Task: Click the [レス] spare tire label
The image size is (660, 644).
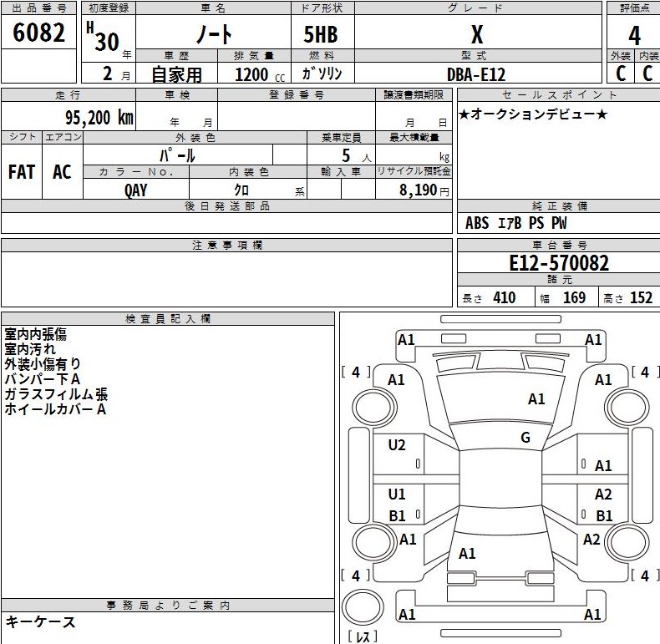Action: point(363,636)
